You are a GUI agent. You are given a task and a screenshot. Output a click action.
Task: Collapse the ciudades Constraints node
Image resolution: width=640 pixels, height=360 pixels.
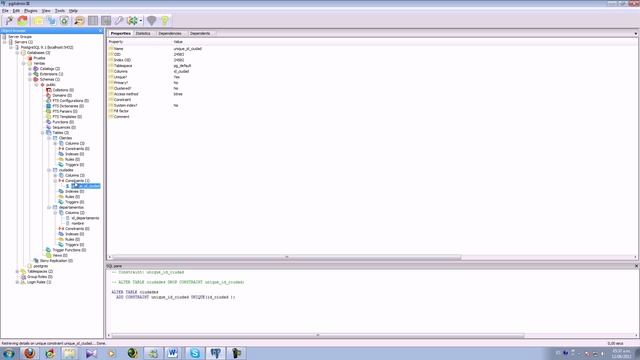pos(55,180)
